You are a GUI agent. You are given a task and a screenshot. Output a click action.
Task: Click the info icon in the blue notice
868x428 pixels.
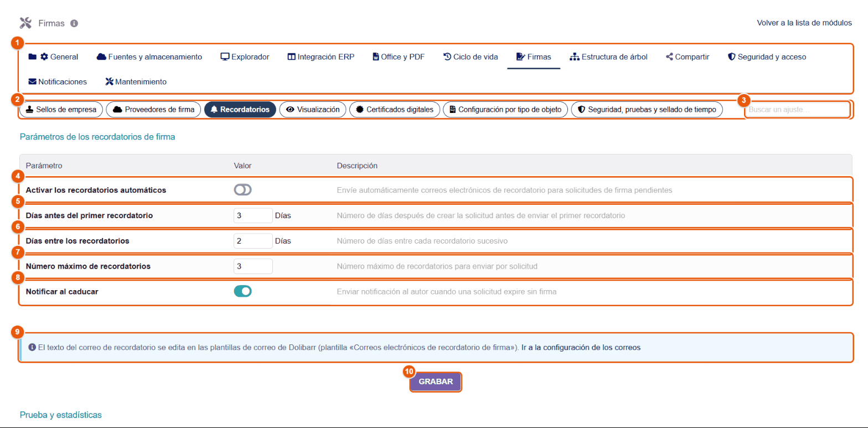coord(32,348)
